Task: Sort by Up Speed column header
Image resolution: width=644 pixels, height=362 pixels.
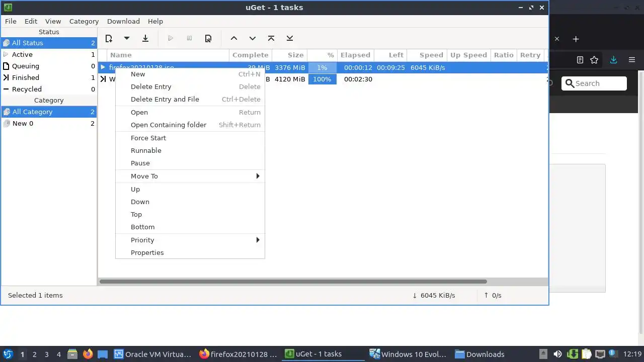Action: [468, 55]
